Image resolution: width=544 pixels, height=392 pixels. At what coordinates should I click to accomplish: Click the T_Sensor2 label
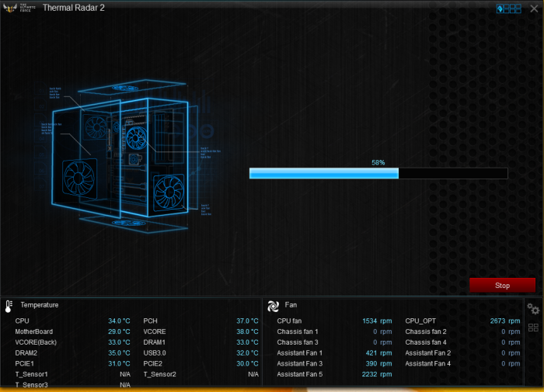[159, 374]
